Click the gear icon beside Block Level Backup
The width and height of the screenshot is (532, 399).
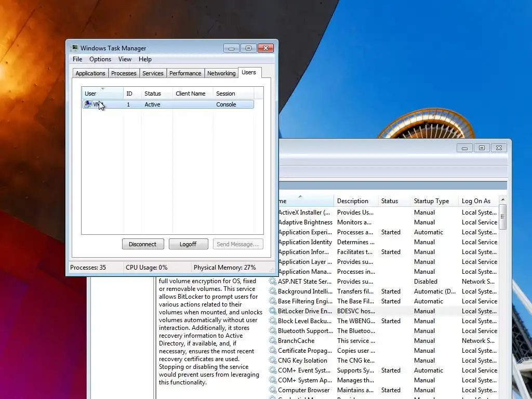coord(272,321)
